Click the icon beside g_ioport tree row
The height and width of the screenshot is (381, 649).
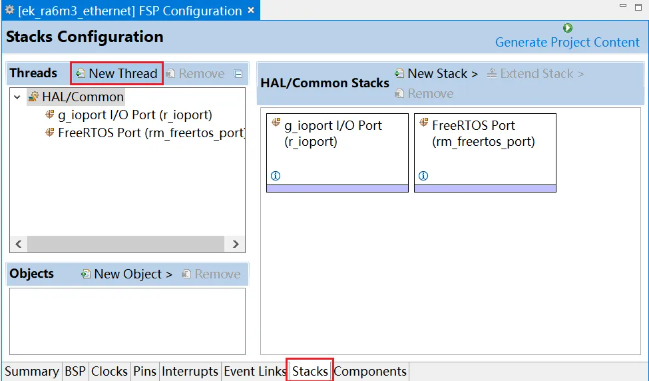[50, 114]
